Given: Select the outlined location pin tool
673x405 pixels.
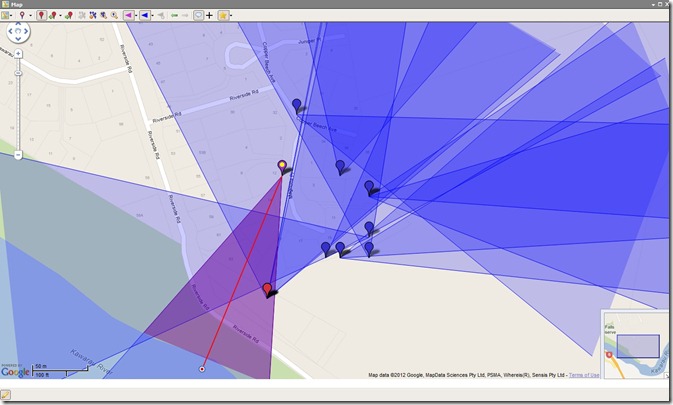Looking at the screenshot, I should (22, 15).
